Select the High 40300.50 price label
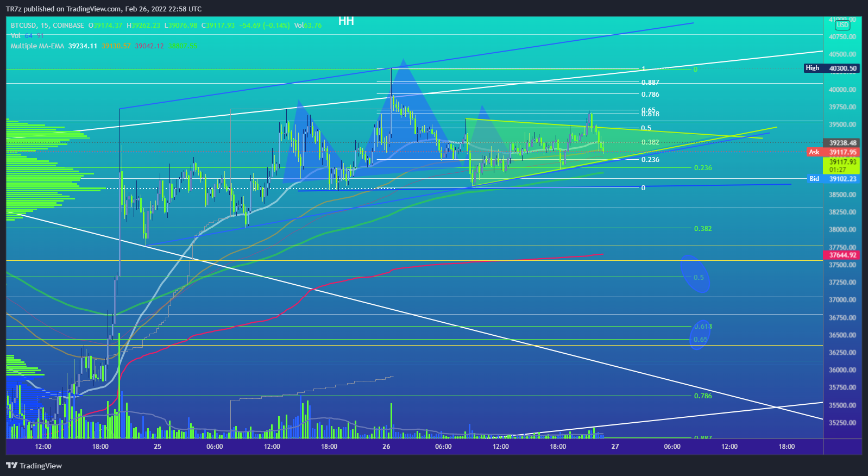 pyautogui.click(x=831, y=68)
